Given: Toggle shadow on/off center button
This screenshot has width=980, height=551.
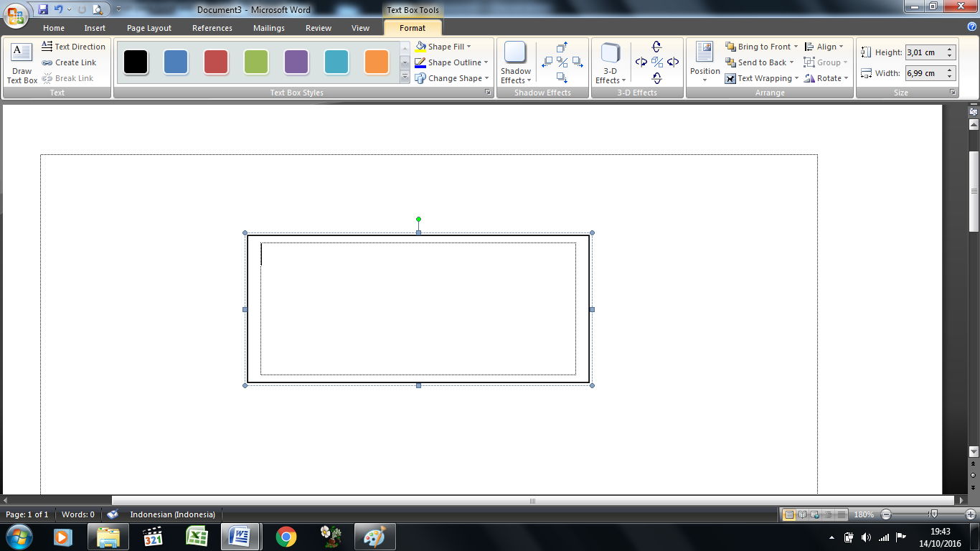Looking at the screenshot, I should (562, 62).
